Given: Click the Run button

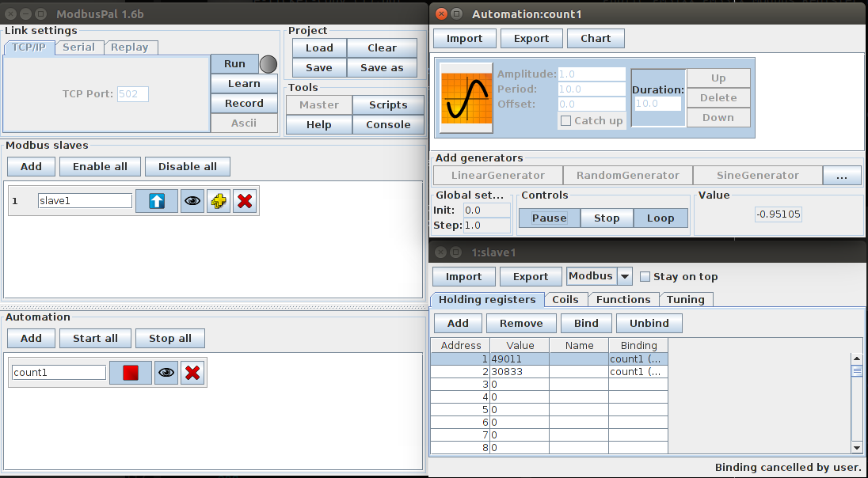Looking at the screenshot, I should (x=234, y=63).
